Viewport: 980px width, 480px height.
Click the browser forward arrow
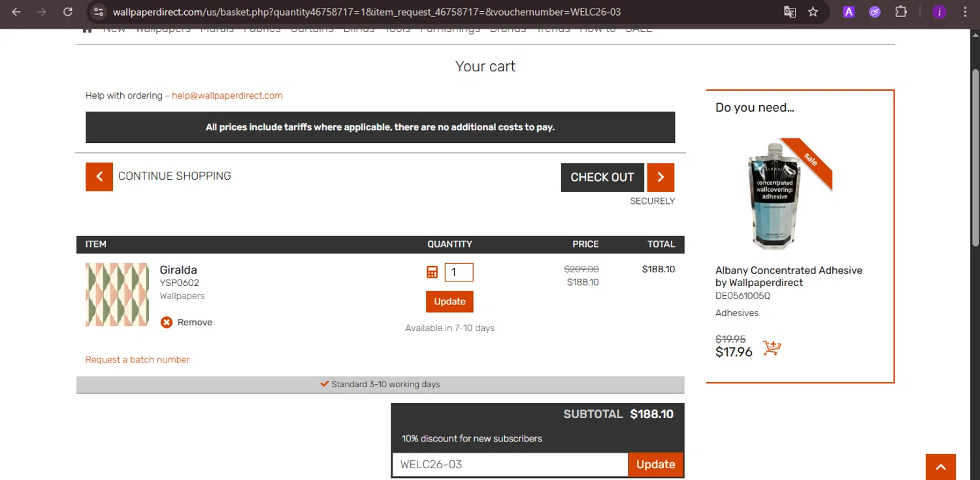[42, 12]
